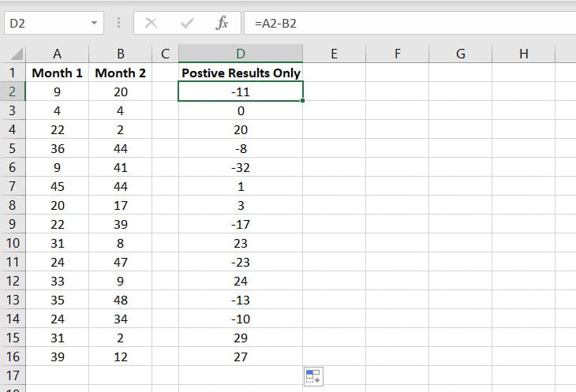Select column A header

[x=58, y=54]
